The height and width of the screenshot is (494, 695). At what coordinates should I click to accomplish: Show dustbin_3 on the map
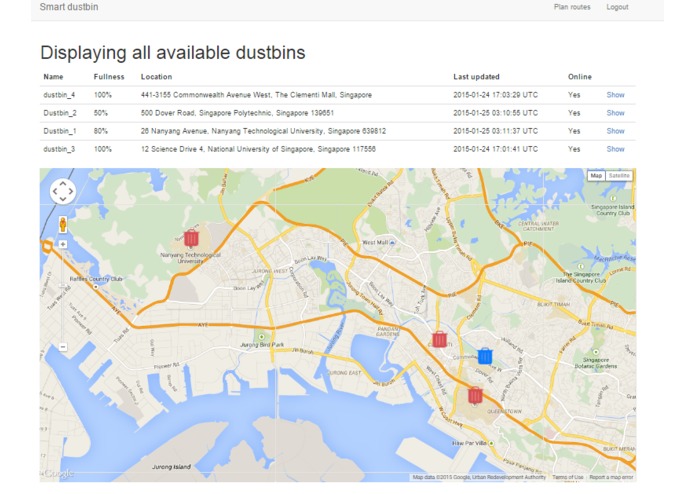pos(615,149)
